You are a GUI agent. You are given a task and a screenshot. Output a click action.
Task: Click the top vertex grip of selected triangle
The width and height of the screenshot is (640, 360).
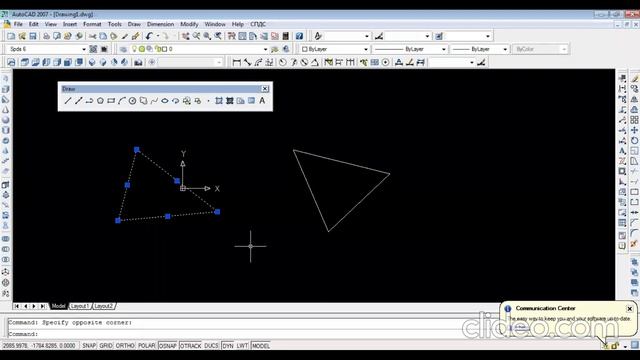tap(137, 150)
